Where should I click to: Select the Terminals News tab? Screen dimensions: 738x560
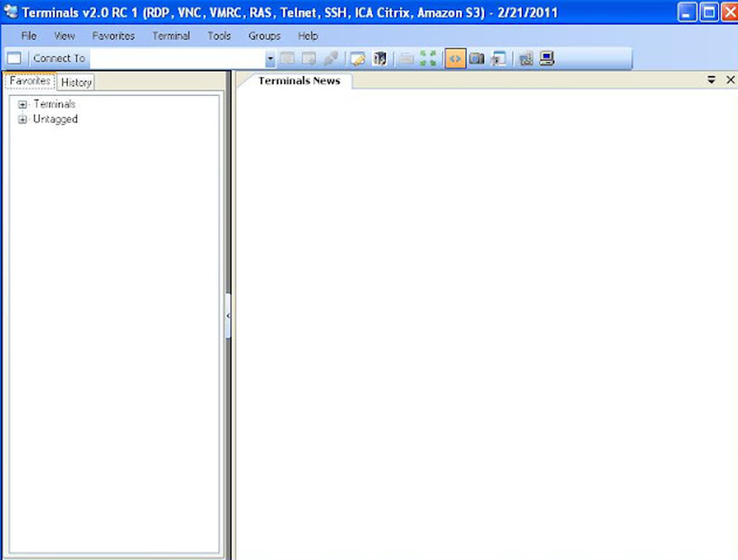coord(300,81)
